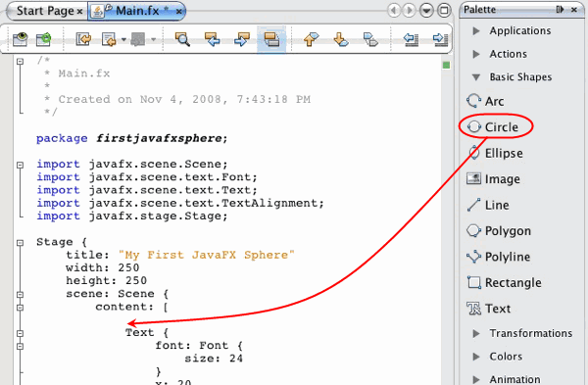Image resolution: width=588 pixels, height=385 pixels.
Task: Click the Palette panel title
Action: click(x=479, y=10)
